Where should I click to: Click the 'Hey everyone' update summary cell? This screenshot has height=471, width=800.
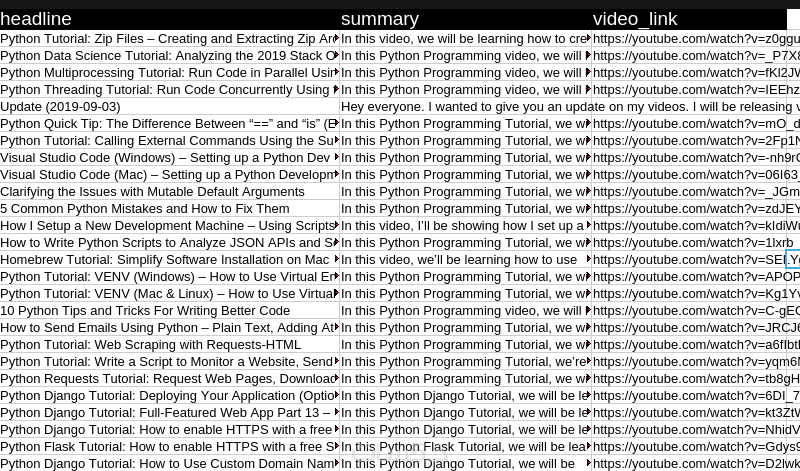(x=465, y=107)
